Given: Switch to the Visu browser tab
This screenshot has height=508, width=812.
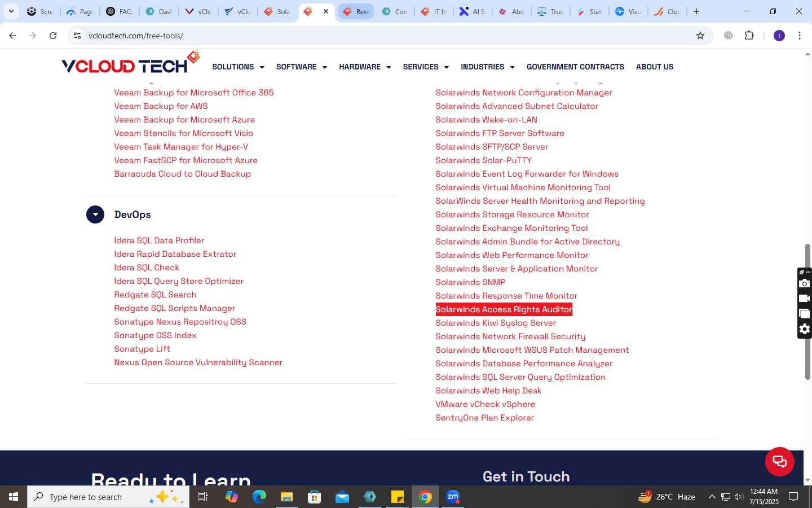Looking at the screenshot, I should pyautogui.click(x=628, y=11).
